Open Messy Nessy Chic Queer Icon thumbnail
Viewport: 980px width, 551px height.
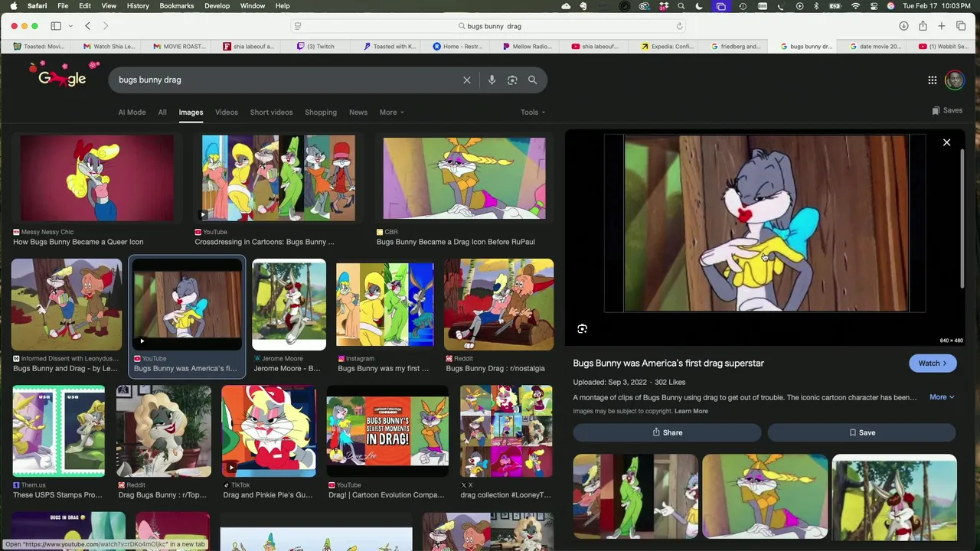(97, 178)
